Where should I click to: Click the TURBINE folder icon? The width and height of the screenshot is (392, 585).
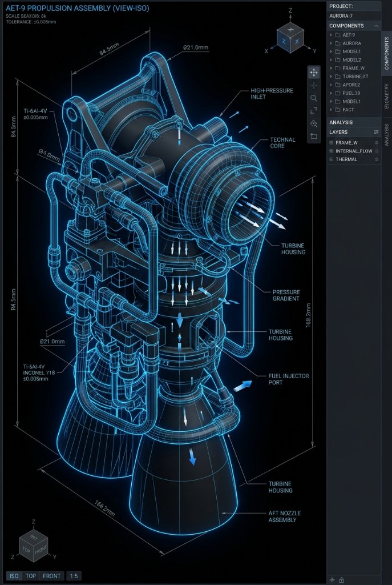tap(338, 77)
